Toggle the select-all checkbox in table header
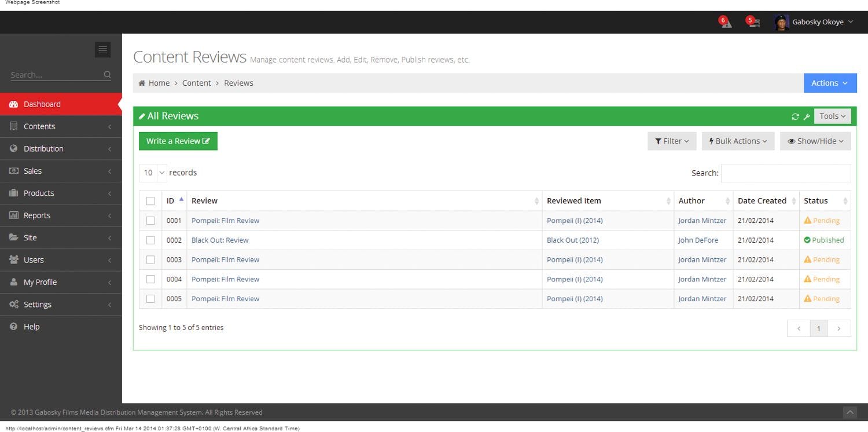Viewport: 868px width, 432px height. pyautogui.click(x=150, y=201)
